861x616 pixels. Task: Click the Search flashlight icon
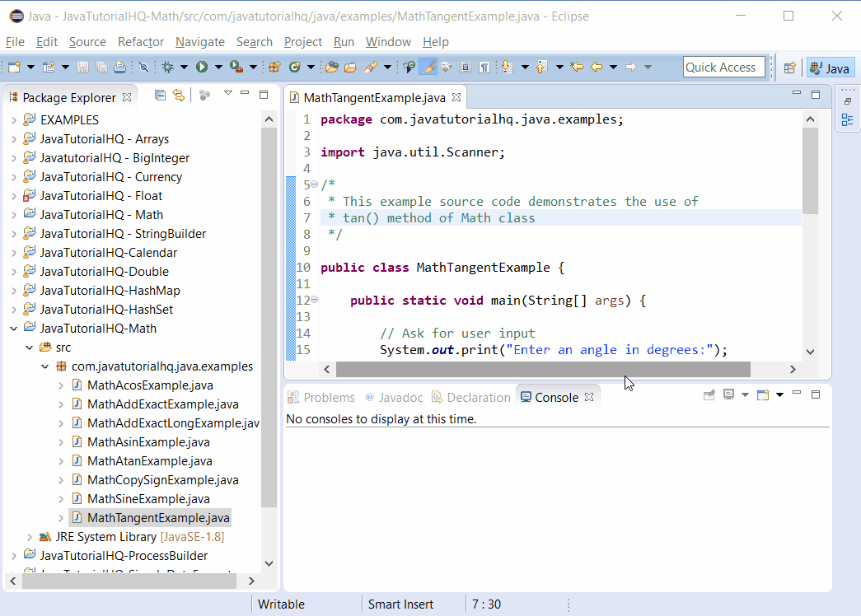point(371,67)
